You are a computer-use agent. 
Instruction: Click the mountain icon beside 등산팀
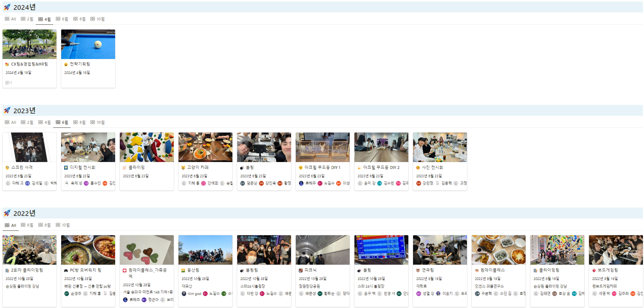coord(183,271)
